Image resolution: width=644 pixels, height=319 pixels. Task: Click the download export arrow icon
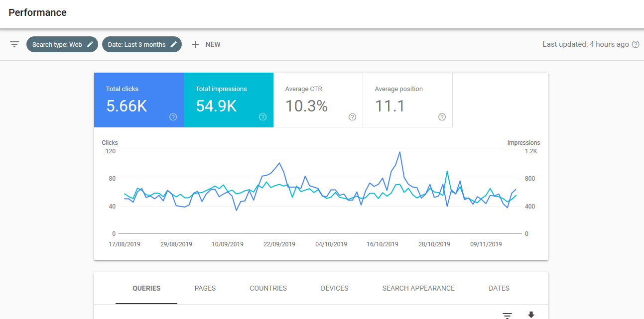pos(531,315)
